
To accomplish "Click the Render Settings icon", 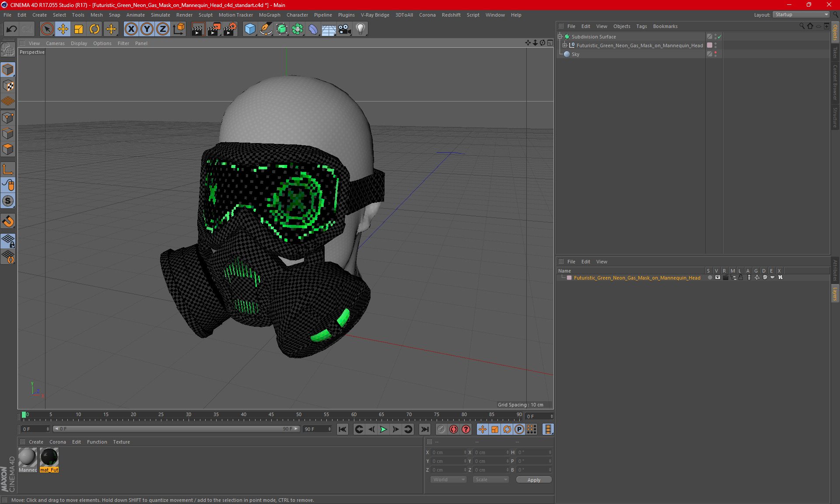I will point(229,28).
